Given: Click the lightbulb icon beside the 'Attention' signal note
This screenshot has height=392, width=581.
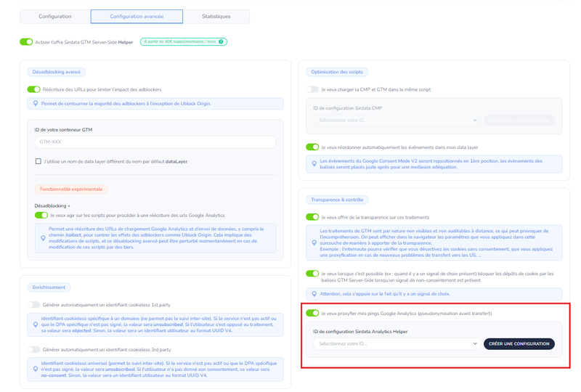Looking at the screenshot, I should 314,293.
